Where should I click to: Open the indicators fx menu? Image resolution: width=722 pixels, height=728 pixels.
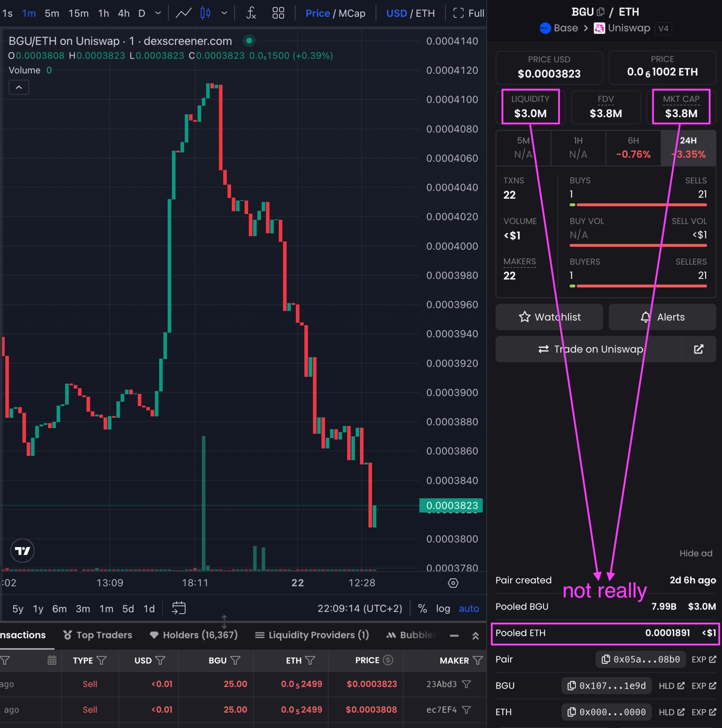251,13
